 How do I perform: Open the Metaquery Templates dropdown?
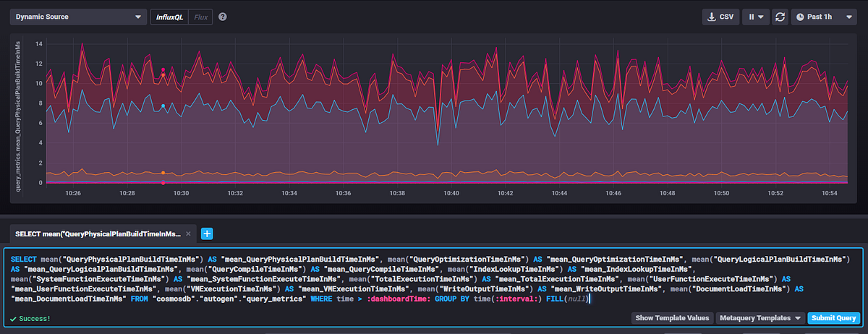point(760,318)
